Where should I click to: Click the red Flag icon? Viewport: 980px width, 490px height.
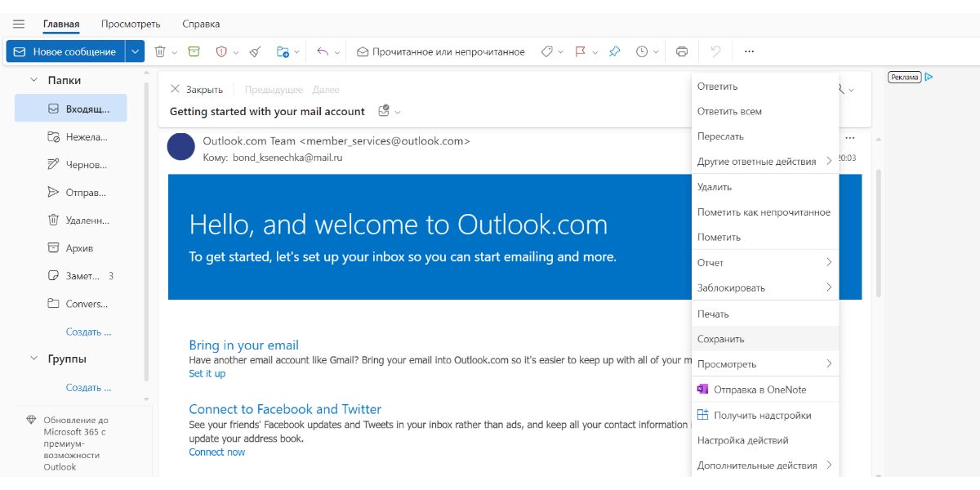[581, 51]
